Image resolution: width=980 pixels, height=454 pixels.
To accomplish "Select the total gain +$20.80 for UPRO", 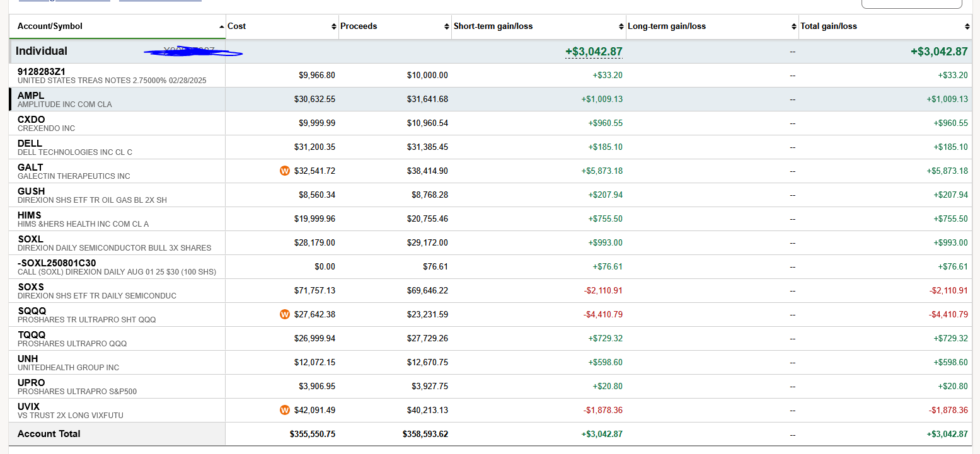I will 953,386.
